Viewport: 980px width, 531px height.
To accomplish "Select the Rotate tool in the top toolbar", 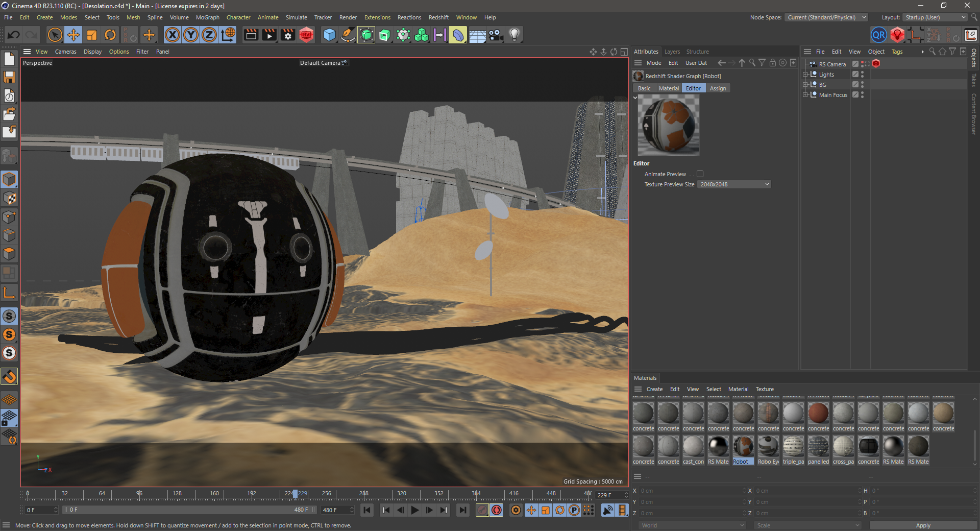I will tap(110, 35).
